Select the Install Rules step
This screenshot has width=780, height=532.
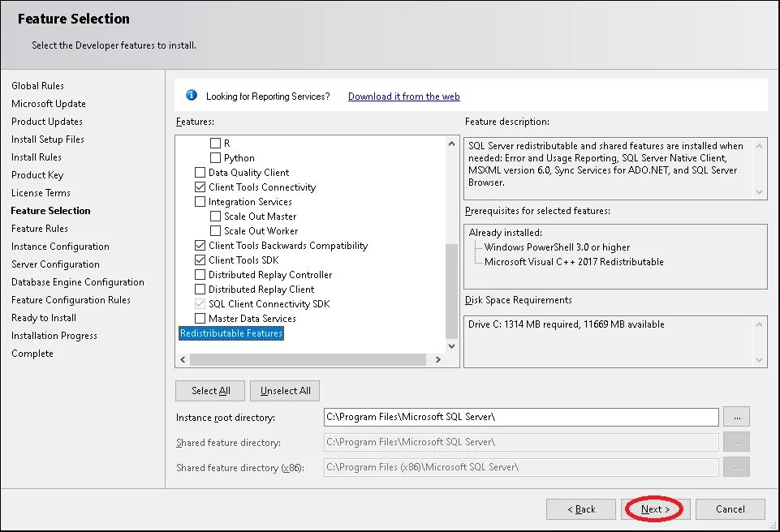tap(37, 157)
